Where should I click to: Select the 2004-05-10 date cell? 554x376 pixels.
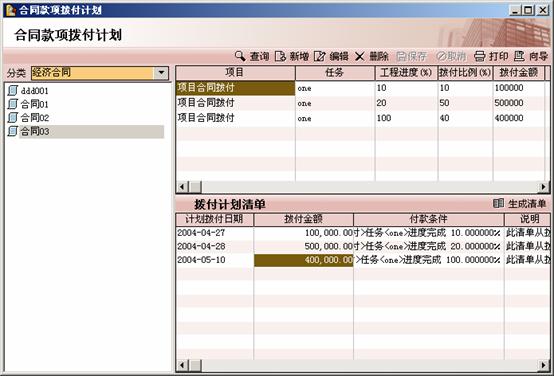click(x=214, y=260)
